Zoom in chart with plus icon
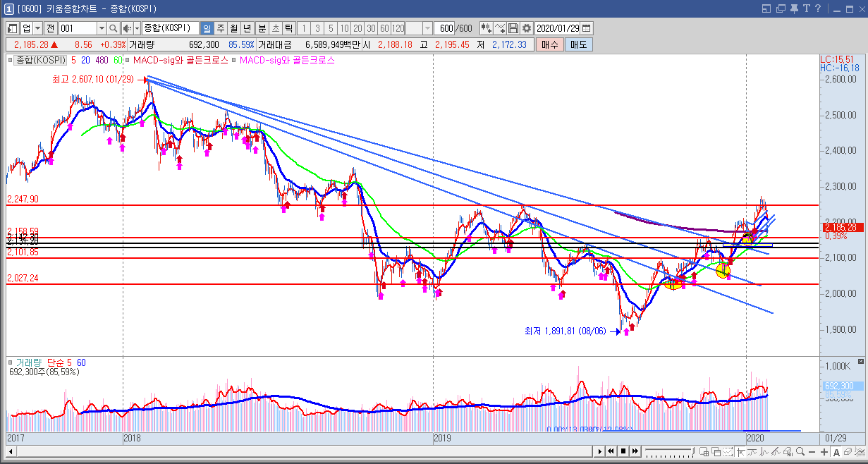868x464 pixels. [x=824, y=451]
